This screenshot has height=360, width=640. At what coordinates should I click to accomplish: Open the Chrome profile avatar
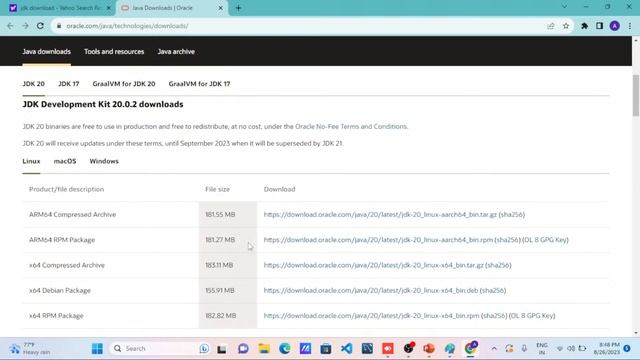[x=615, y=26]
